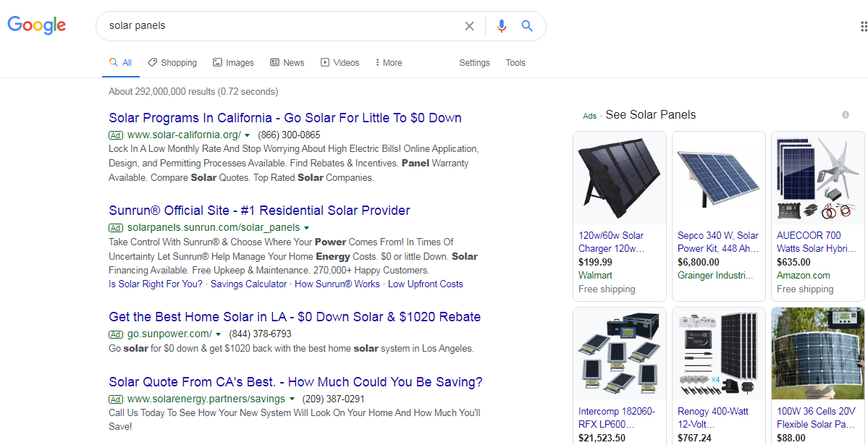Start voice search with microphone icon
Viewport: 868px width, 445px height.
[x=502, y=26]
